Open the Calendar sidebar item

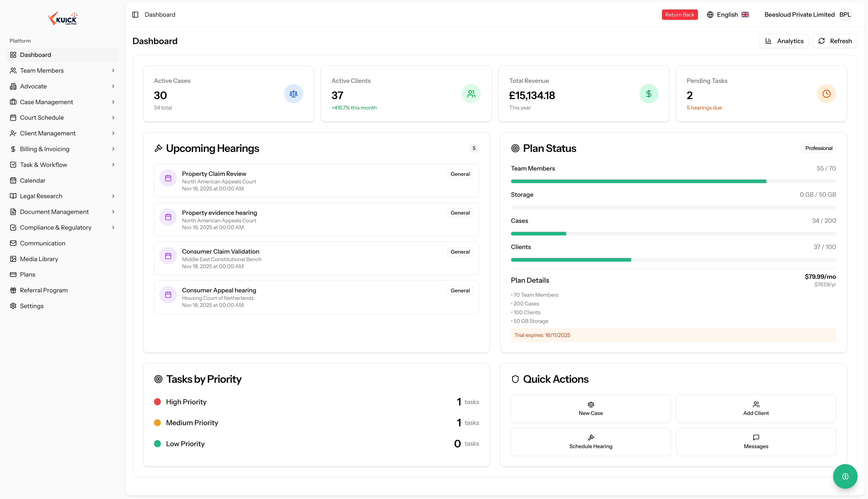tap(63, 181)
